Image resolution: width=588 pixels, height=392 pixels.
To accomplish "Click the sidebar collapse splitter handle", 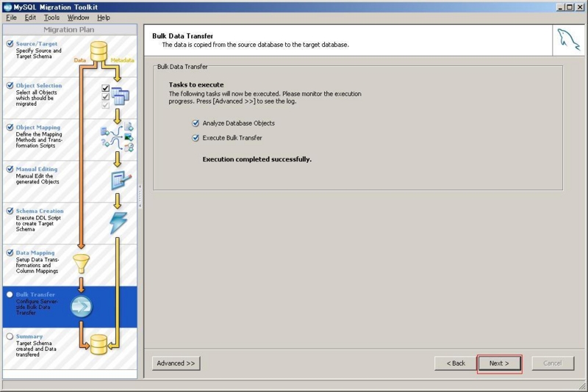I will 140,195.
